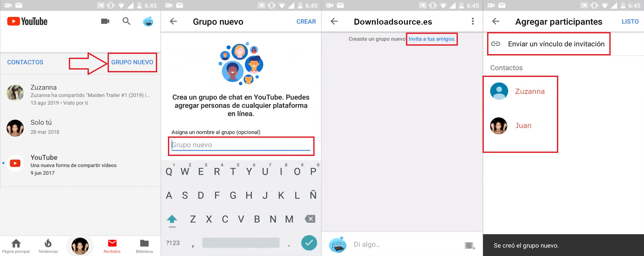Focus the Di algo... message field
The height and width of the screenshot is (256, 644).
[x=406, y=244]
